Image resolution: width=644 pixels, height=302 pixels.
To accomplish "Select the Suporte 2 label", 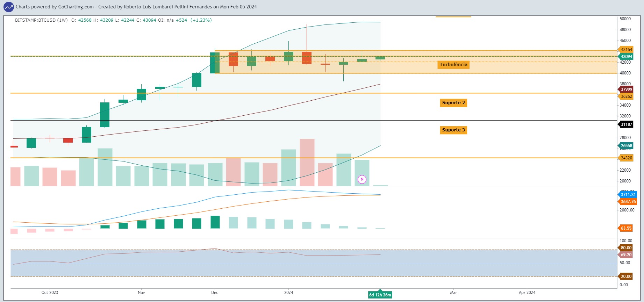I will [x=453, y=103].
